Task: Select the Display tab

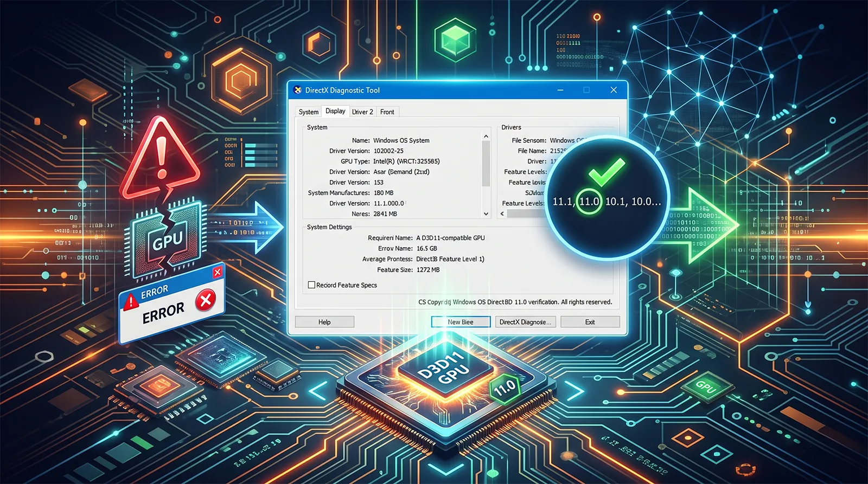Action: [x=335, y=111]
